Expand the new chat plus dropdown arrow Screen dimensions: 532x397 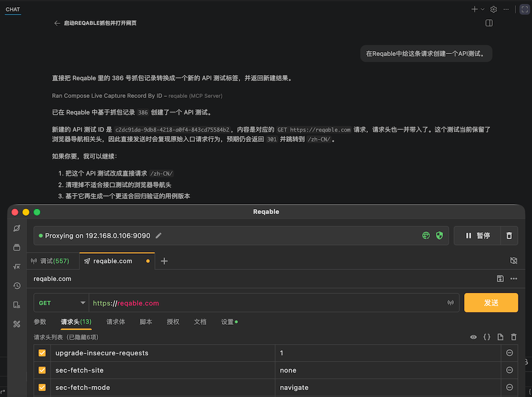(x=483, y=9)
